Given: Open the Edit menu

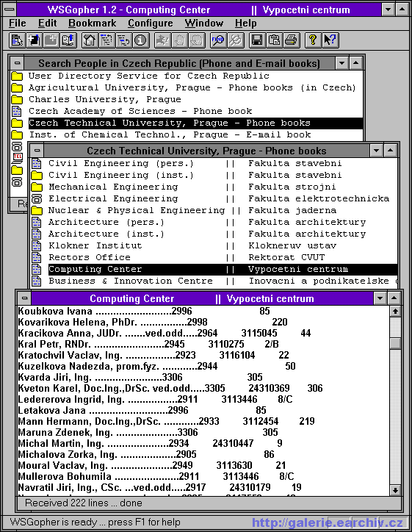Looking at the screenshot, I should pyautogui.click(x=47, y=23).
